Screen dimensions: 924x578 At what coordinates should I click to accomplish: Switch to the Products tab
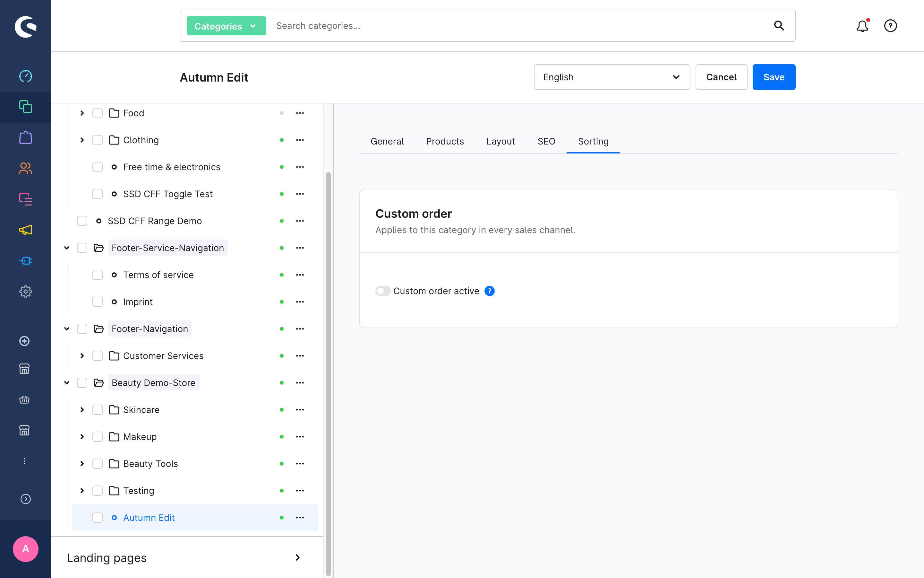click(x=445, y=141)
